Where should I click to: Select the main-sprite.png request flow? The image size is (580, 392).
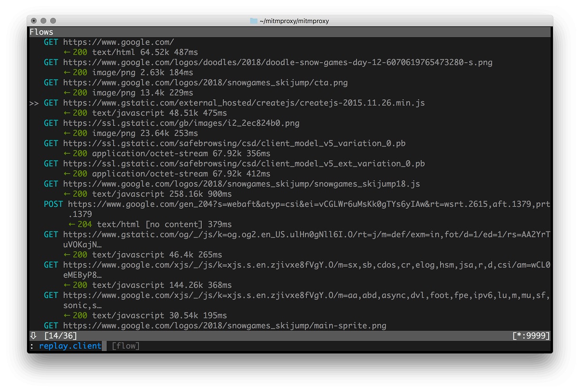(224, 325)
